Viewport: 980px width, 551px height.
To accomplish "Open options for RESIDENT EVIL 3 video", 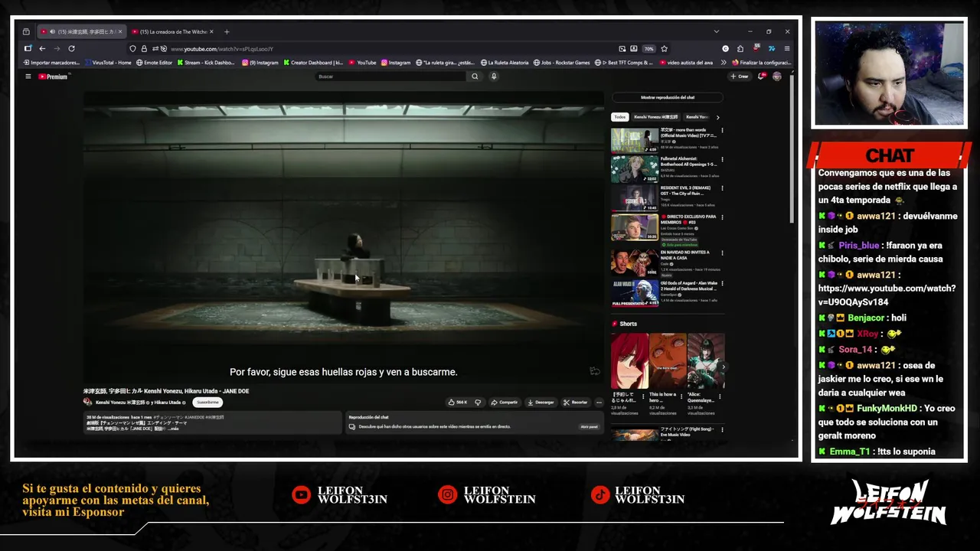I will pyautogui.click(x=722, y=188).
